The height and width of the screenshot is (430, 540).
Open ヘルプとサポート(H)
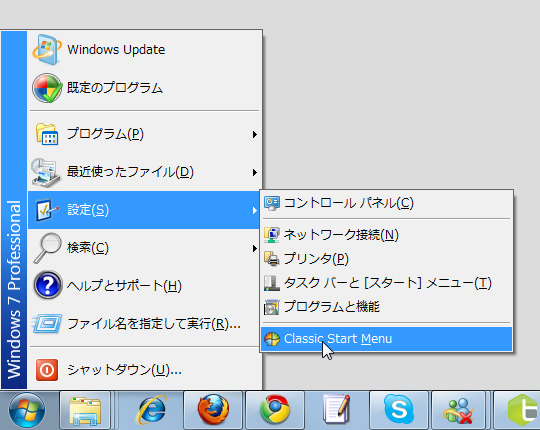click(x=145, y=285)
